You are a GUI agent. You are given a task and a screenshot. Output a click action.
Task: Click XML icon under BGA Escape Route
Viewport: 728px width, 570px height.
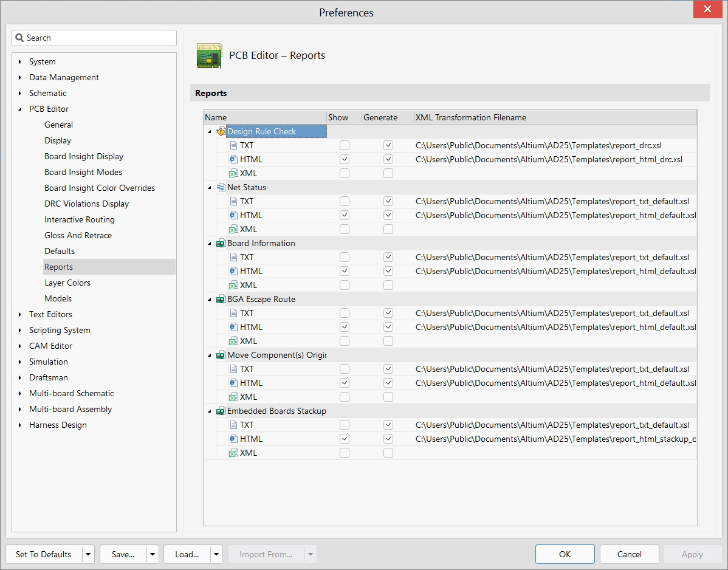(x=233, y=341)
